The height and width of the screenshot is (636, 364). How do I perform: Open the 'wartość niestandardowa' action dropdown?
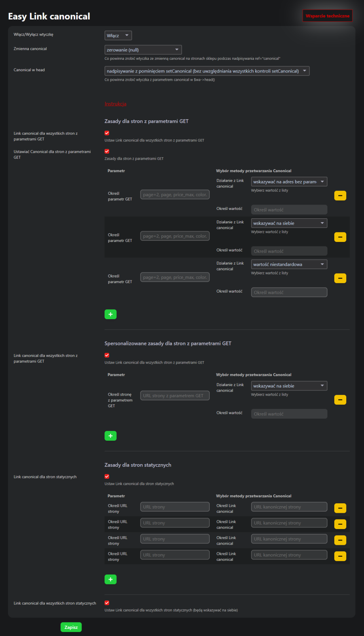click(x=289, y=265)
